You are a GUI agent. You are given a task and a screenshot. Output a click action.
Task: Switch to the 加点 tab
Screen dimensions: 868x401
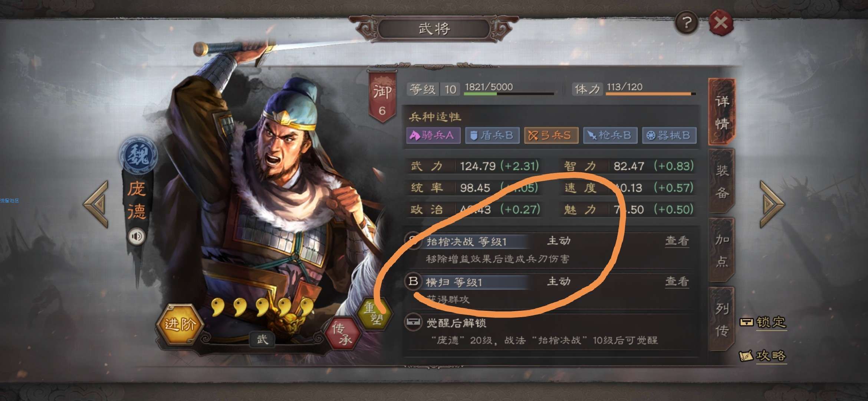click(x=721, y=251)
